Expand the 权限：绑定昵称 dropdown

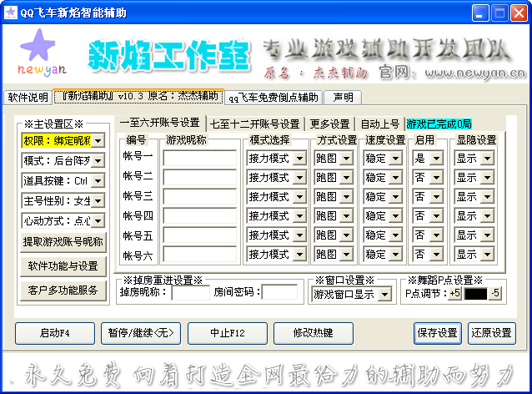[x=98, y=140]
